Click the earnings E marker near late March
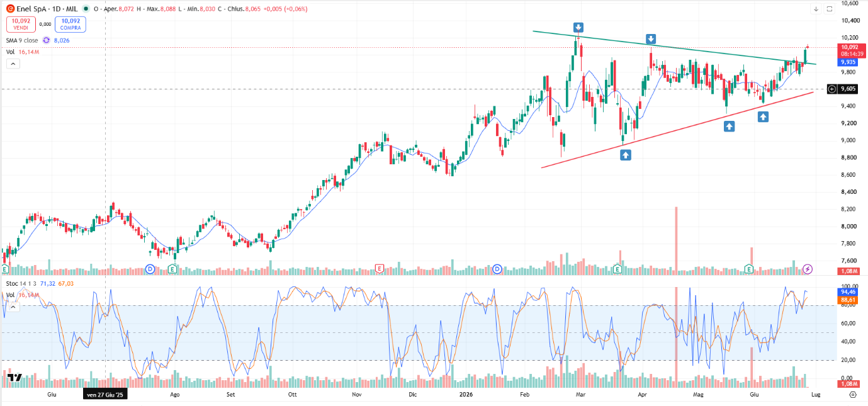The image size is (868, 406). click(x=617, y=269)
